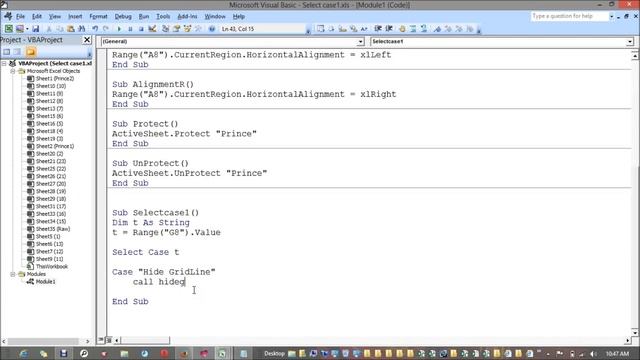
Task: Click the View Microsoft Excel toolbar icon
Action: [9, 29]
